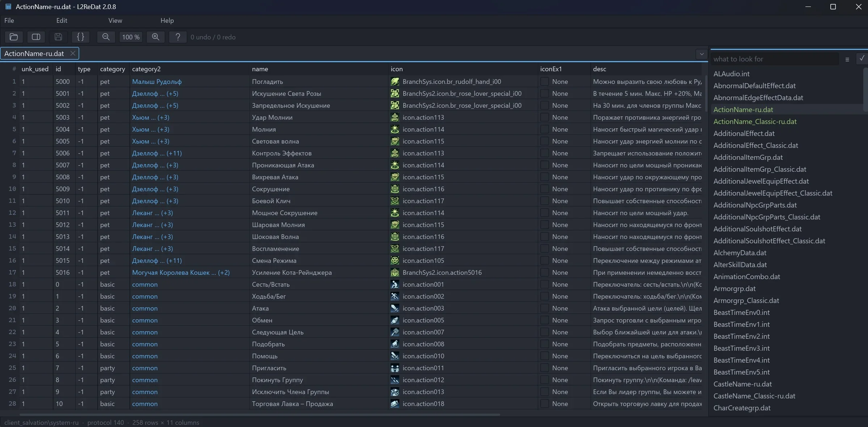This screenshot has height=427, width=868.
Task: Click icon image for action5016 row
Action: [x=395, y=273]
